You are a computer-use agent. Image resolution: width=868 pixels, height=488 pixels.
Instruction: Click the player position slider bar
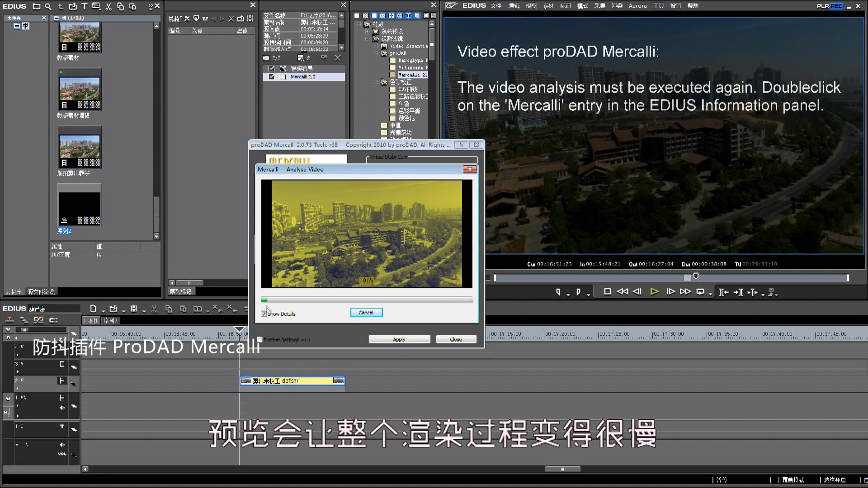(588, 277)
